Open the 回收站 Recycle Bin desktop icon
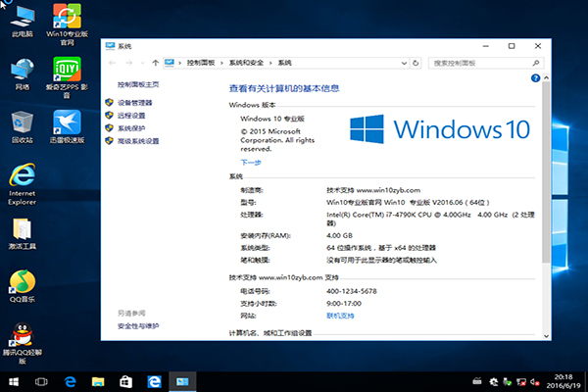Image resolution: width=588 pixels, height=392 pixels. pos(22,123)
